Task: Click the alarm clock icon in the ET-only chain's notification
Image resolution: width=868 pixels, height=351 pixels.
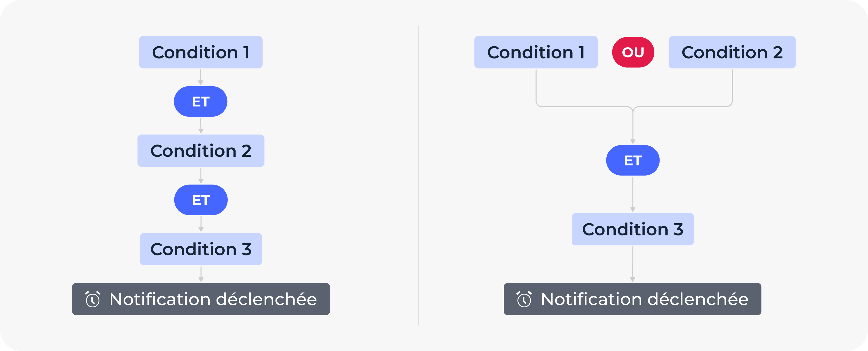Action: point(92,299)
